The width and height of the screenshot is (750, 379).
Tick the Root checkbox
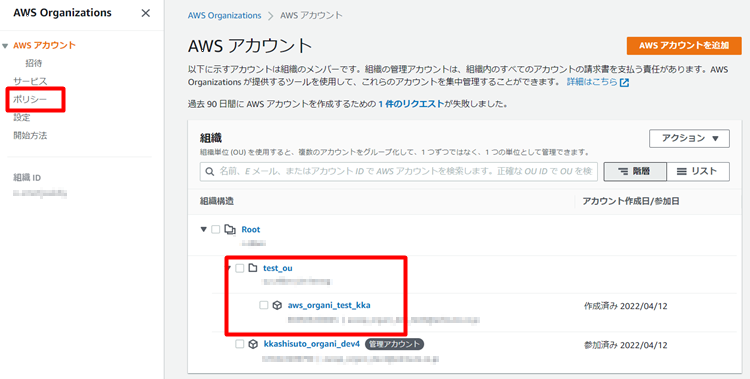216,230
